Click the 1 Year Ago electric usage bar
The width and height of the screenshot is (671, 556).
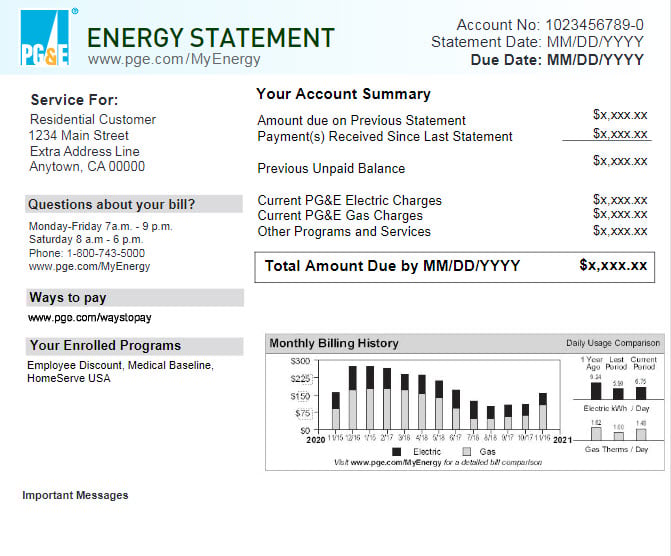click(596, 391)
